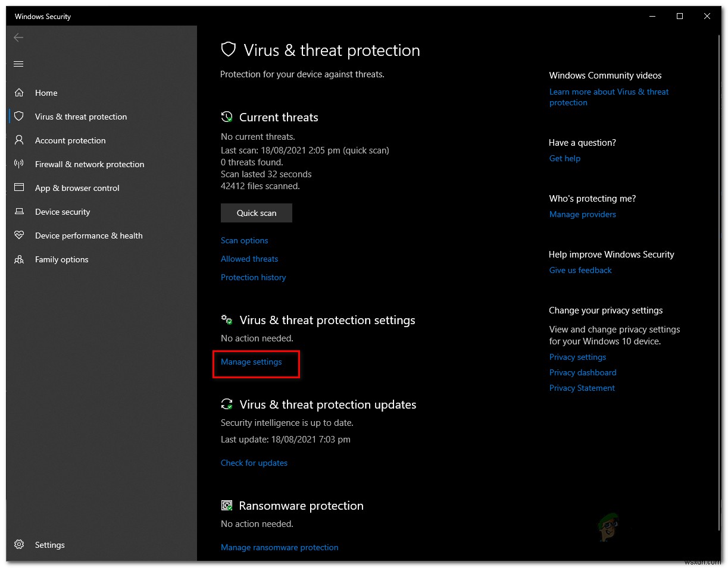The height and width of the screenshot is (568, 728).
Task: Click the Settings gear at bottom left
Action: coord(18,544)
